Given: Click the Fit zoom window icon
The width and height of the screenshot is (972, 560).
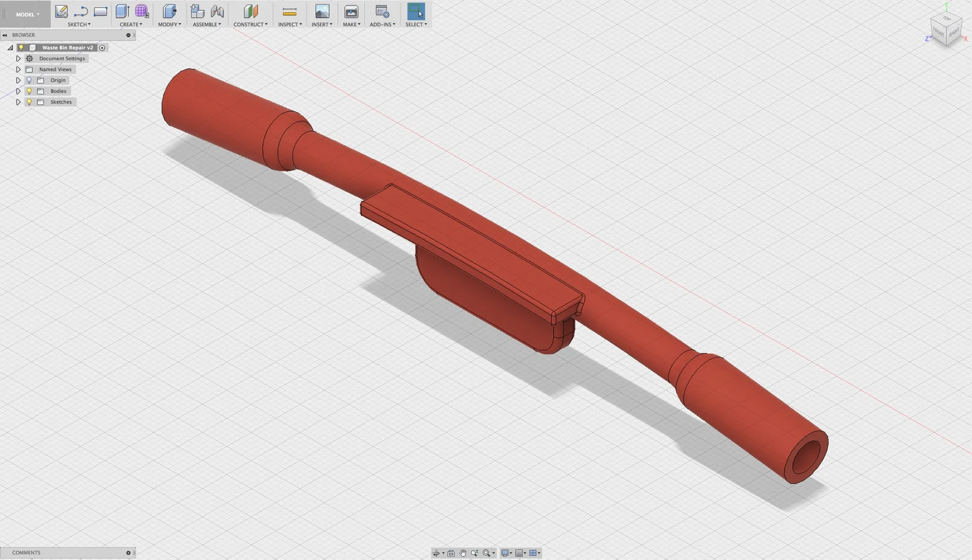Looking at the screenshot, I should pyautogui.click(x=487, y=553).
